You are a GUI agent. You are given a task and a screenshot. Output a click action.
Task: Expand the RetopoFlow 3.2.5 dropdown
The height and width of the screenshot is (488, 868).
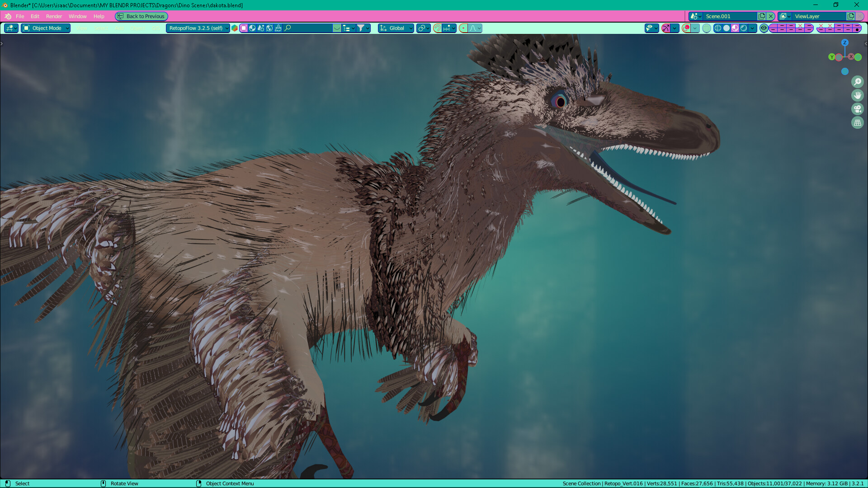click(x=198, y=28)
